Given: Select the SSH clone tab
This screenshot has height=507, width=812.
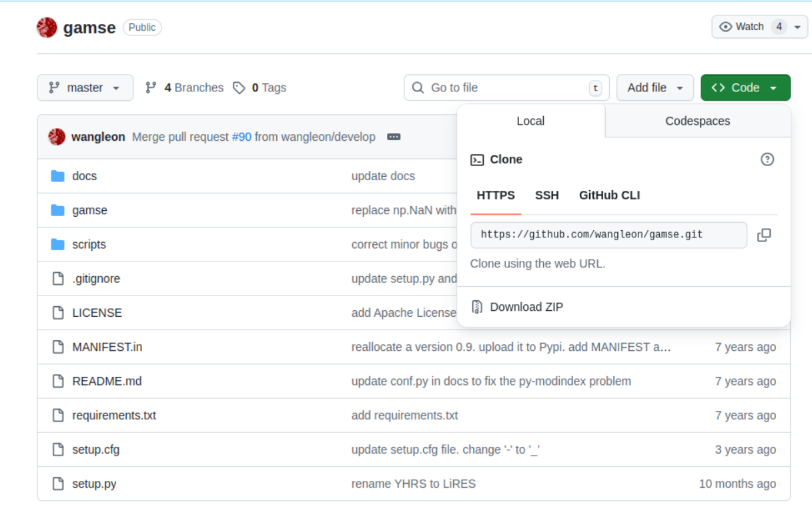Looking at the screenshot, I should (547, 195).
